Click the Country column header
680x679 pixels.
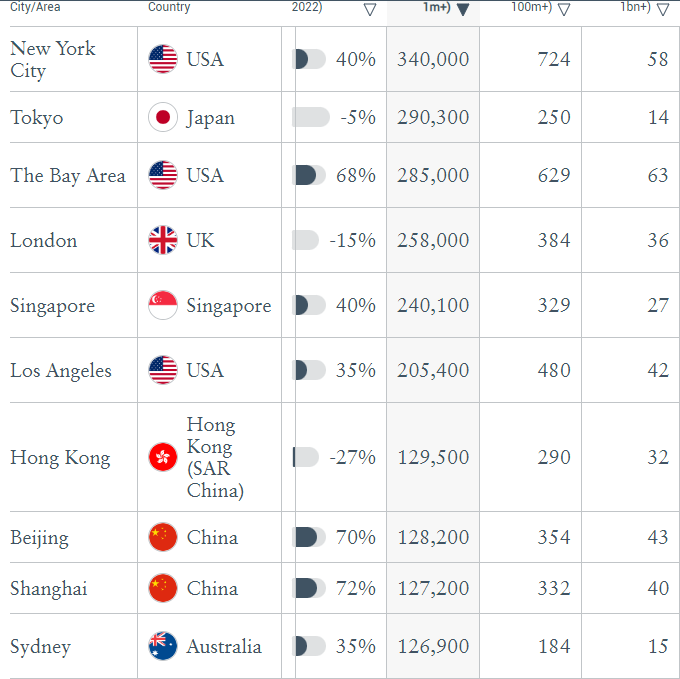point(169,8)
